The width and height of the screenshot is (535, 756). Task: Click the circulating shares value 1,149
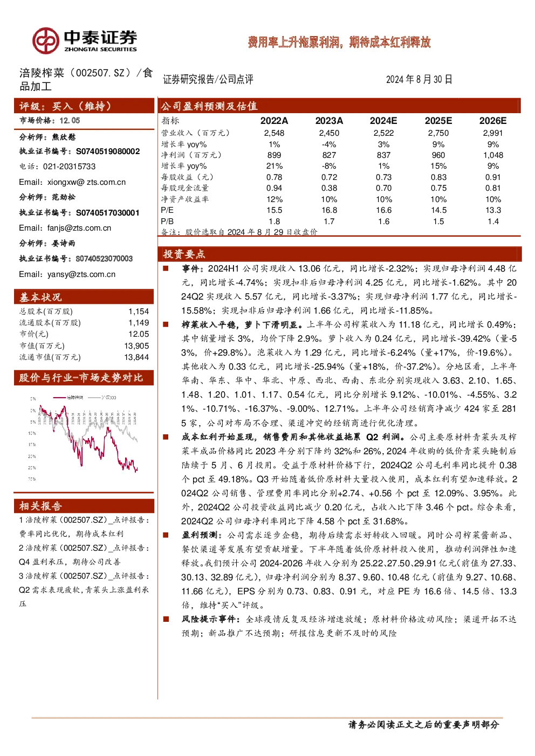pos(139,323)
